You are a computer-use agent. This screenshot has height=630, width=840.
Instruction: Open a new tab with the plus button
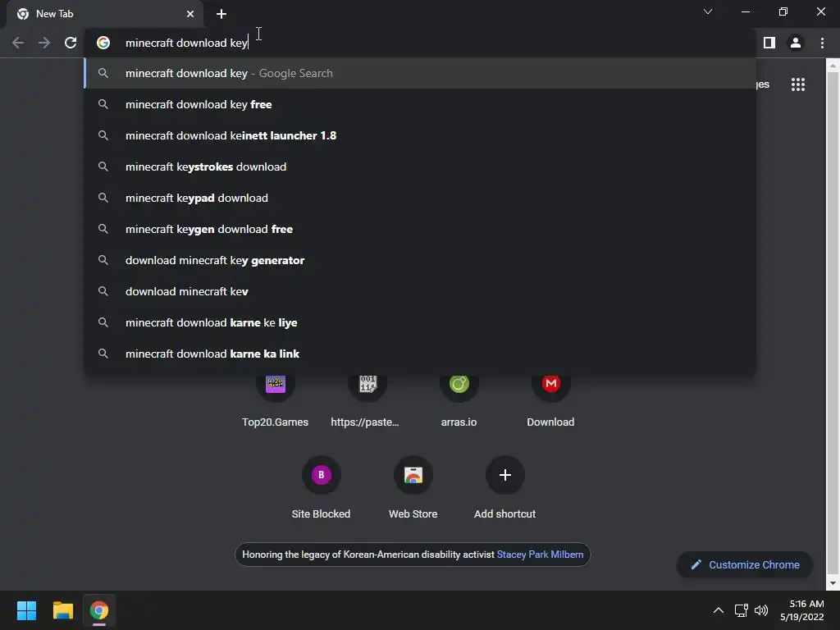(x=221, y=14)
